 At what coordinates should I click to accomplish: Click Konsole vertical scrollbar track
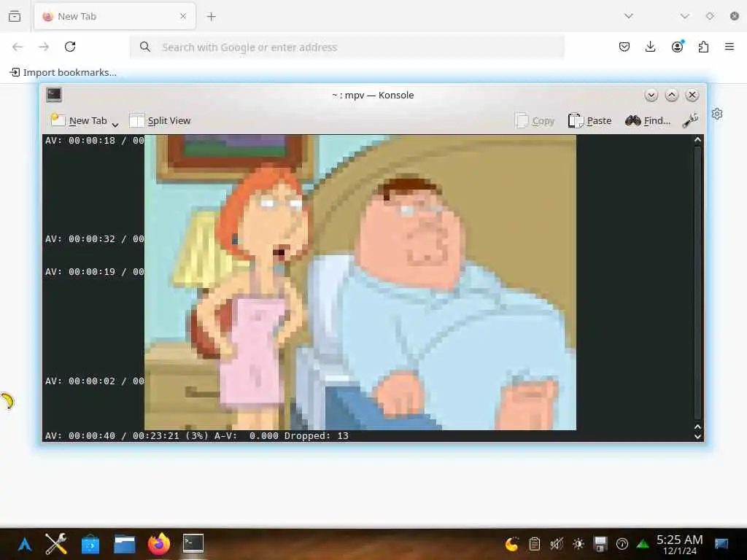tap(698, 283)
